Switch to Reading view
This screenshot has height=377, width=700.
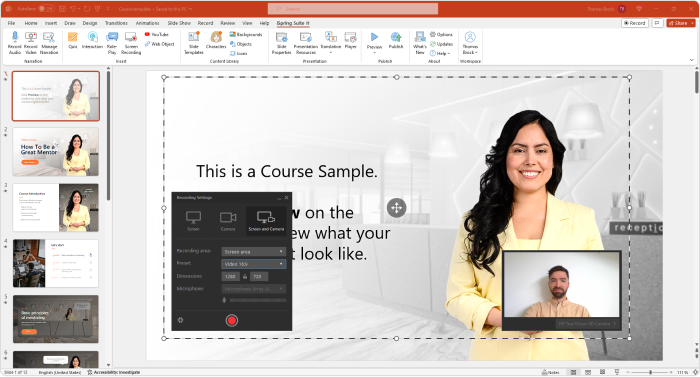(602, 372)
